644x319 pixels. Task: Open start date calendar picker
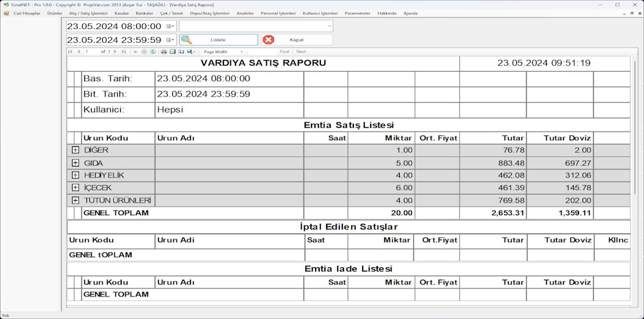coord(171,26)
